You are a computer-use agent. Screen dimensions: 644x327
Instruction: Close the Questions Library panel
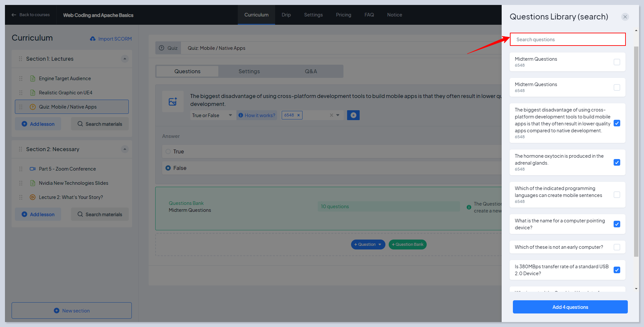(625, 17)
